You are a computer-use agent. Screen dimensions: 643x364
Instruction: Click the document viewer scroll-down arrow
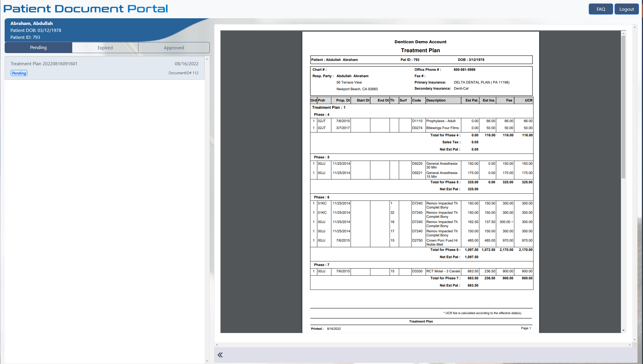(x=623, y=330)
